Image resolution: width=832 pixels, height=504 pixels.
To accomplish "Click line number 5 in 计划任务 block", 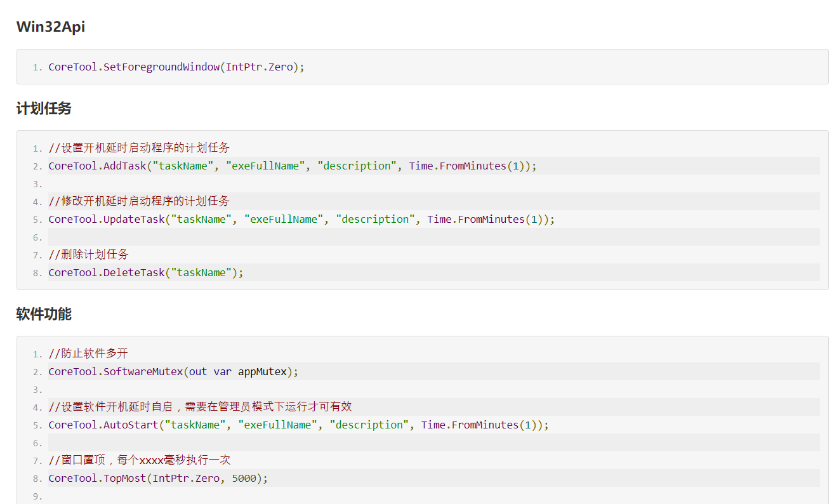I will tap(37, 219).
